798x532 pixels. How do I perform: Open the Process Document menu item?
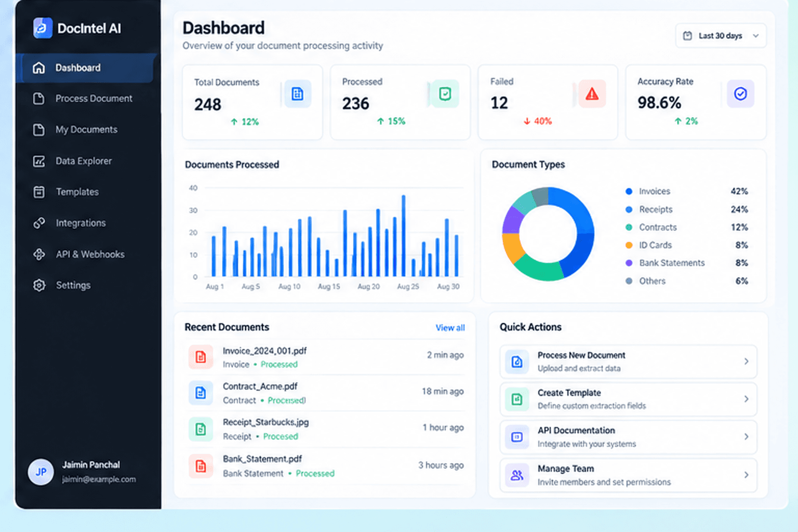coord(87,99)
